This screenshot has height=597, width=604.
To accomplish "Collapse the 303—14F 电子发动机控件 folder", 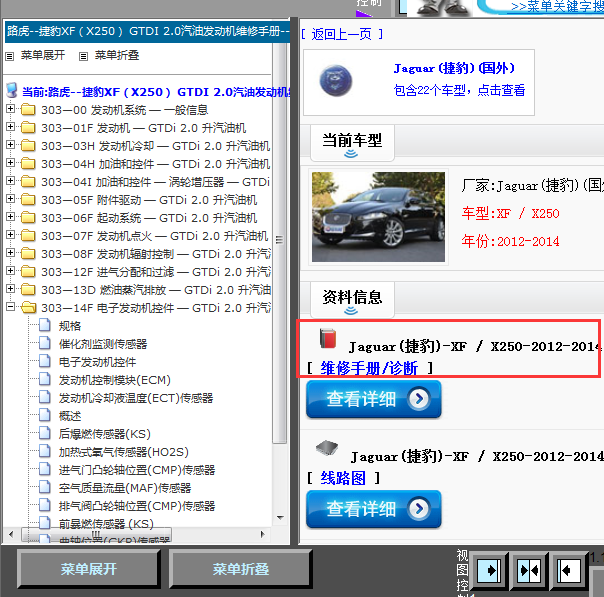I will click(10, 307).
